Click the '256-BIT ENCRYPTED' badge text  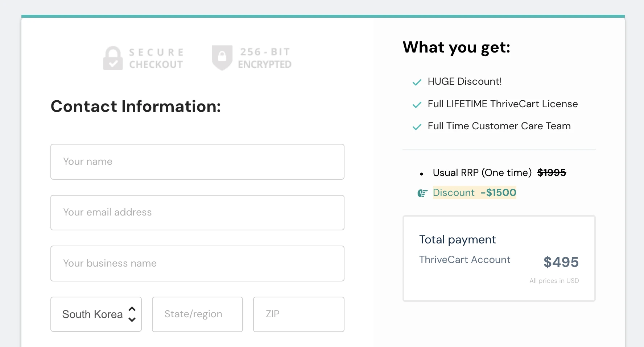265,58
